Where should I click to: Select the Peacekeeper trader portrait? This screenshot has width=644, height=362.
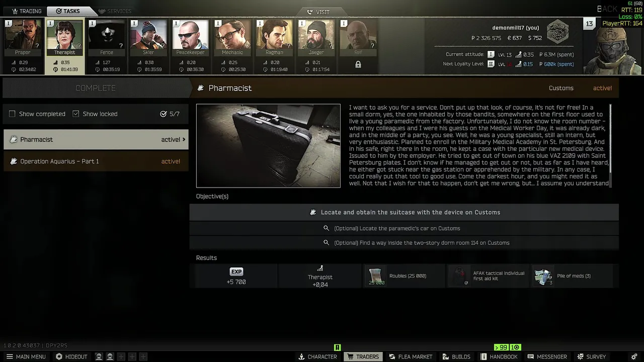click(x=190, y=37)
